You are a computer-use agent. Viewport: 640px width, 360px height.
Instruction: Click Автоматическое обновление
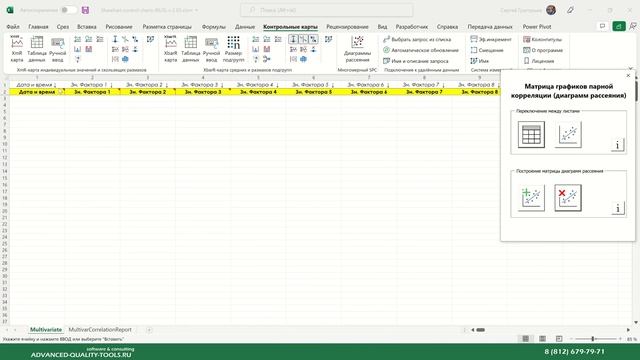(421, 50)
